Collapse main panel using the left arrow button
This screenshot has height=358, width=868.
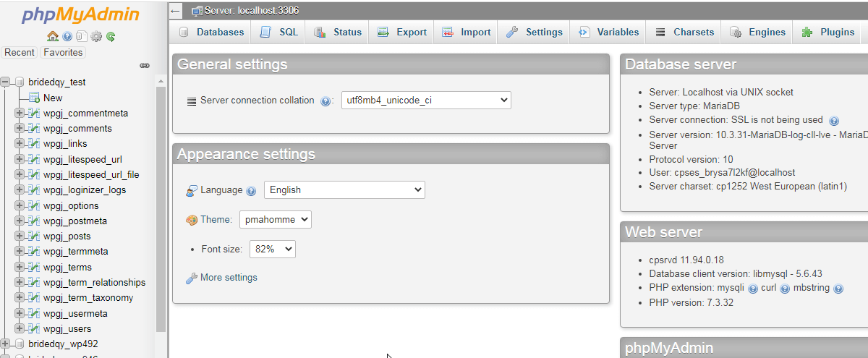(x=176, y=10)
